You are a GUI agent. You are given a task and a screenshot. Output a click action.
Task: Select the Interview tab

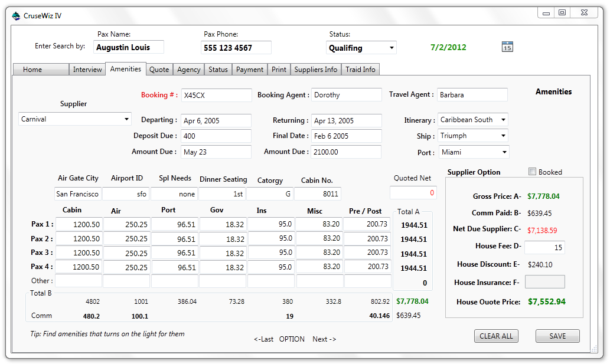(x=87, y=70)
